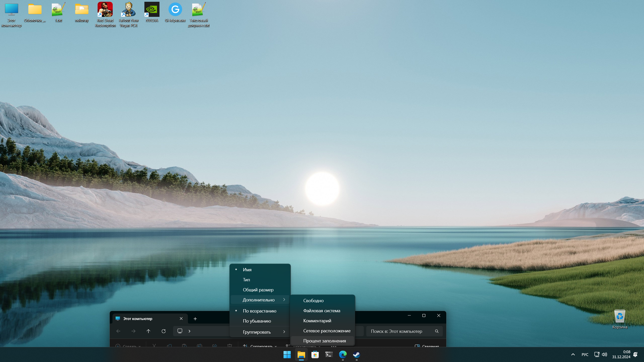Click the search magnifier icon in Explorer

pos(437,331)
